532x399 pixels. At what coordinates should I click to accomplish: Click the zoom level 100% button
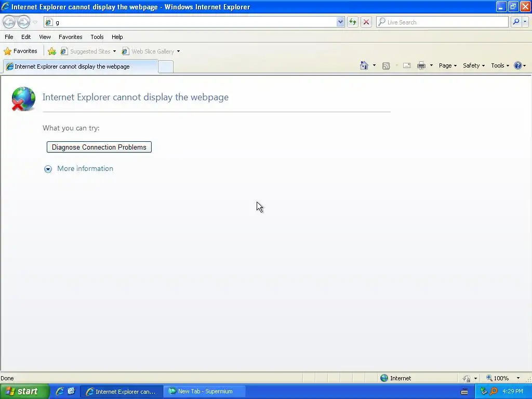[x=497, y=378]
